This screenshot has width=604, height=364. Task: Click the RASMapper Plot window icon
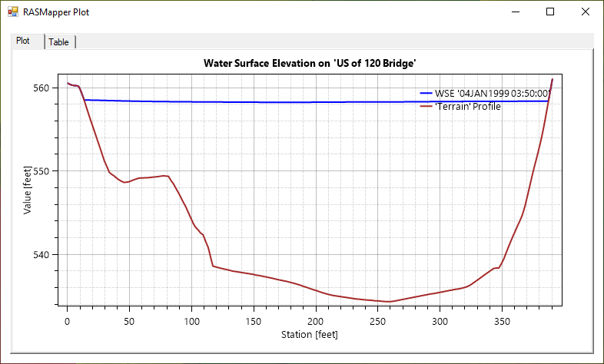coord(13,12)
